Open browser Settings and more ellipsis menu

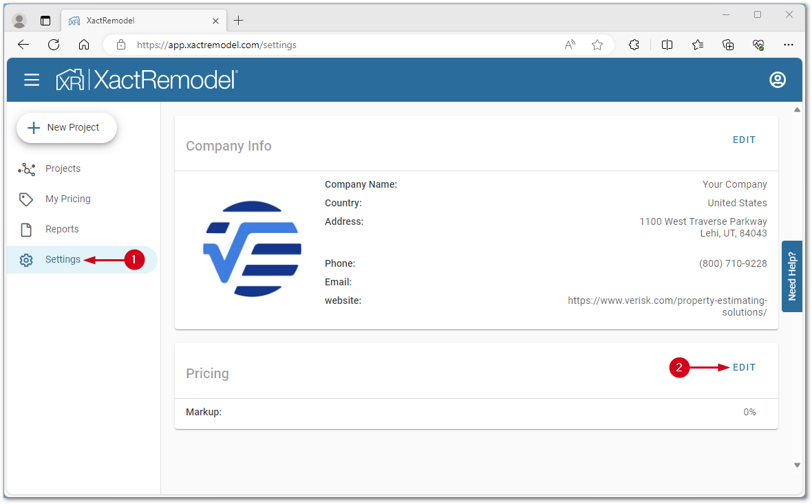click(789, 45)
